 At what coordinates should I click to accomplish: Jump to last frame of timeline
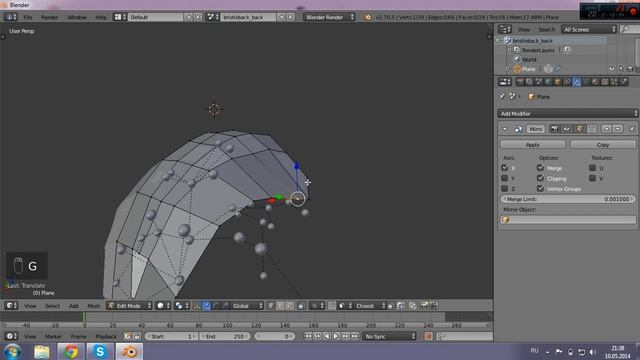[x=355, y=336]
